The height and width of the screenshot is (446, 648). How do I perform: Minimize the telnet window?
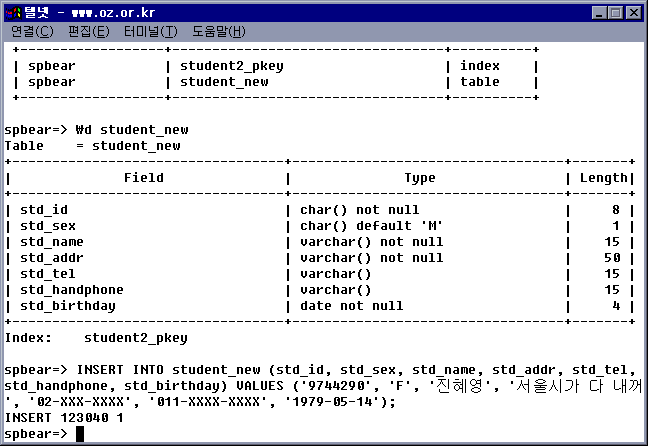click(x=599, y=12)
